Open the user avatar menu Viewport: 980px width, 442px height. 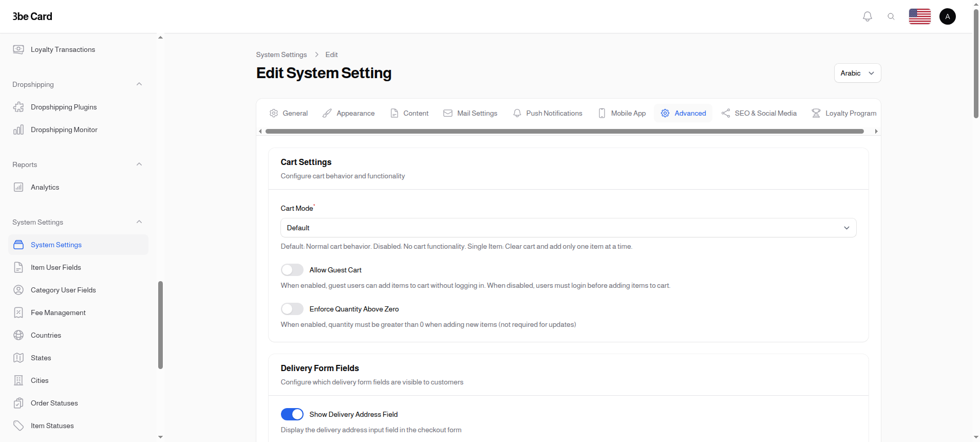(x=947, y=16)
